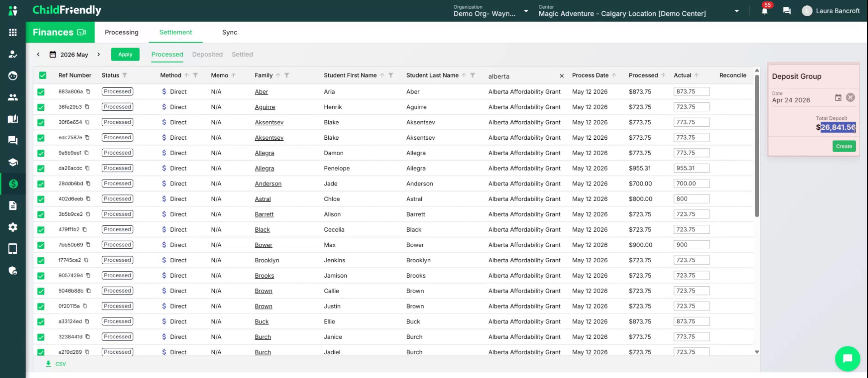Viewport: 868px width, 378px height.
Task: Open the settings gear sidebar icon
Action: (13, 227)
